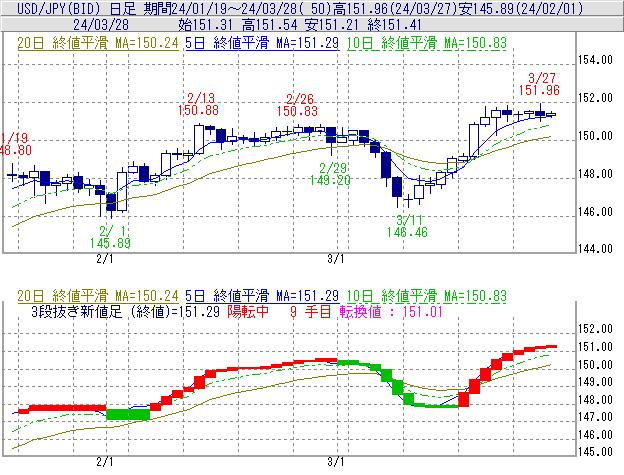Click the 2/1 date label under lower chart
The width and height of the screenshot is (624, 475).
point(105,461)
